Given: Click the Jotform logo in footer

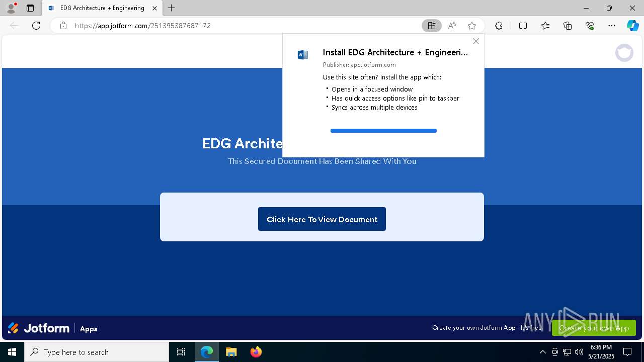Looking at the screenshot, I should pyautogui.click(x=39, y=328).
